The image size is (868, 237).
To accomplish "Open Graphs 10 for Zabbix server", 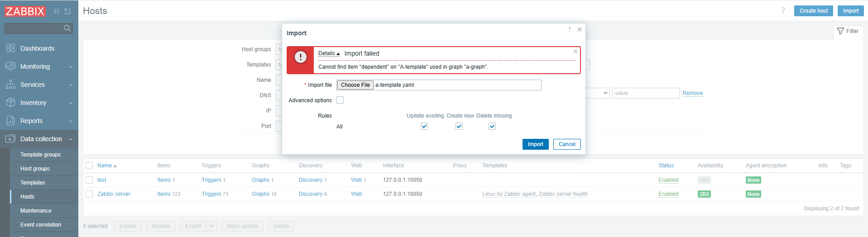I will 261,194.
